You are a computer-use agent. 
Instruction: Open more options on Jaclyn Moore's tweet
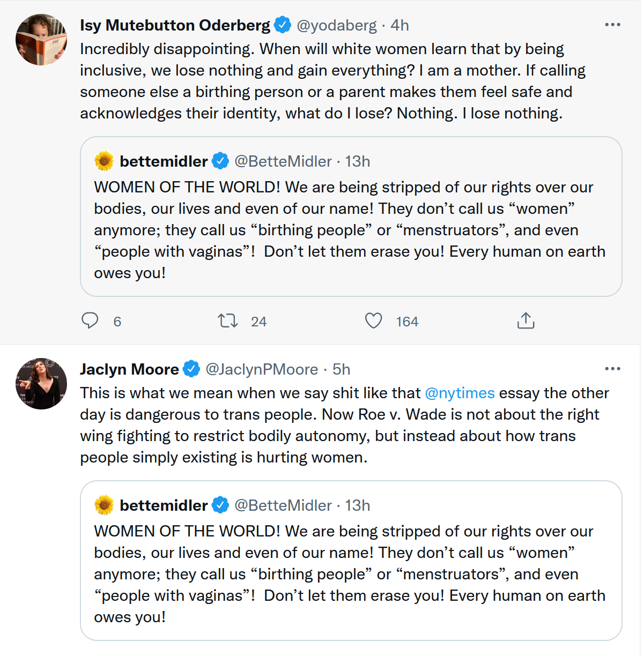(x=612, y=369)
